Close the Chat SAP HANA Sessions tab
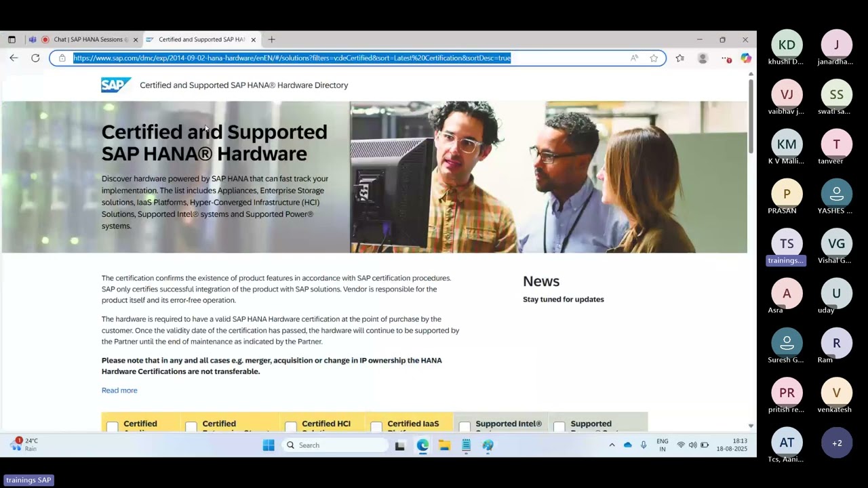The height and width of the screenshot is (488, 868). coord(136,39)
